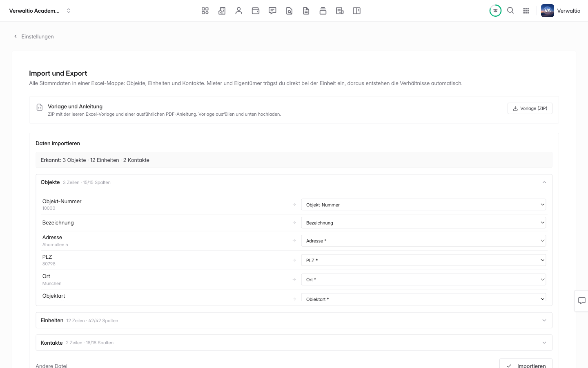Click the Importieren button
Viewport: 588px width, 368px height.
click(x=526, y=364)
